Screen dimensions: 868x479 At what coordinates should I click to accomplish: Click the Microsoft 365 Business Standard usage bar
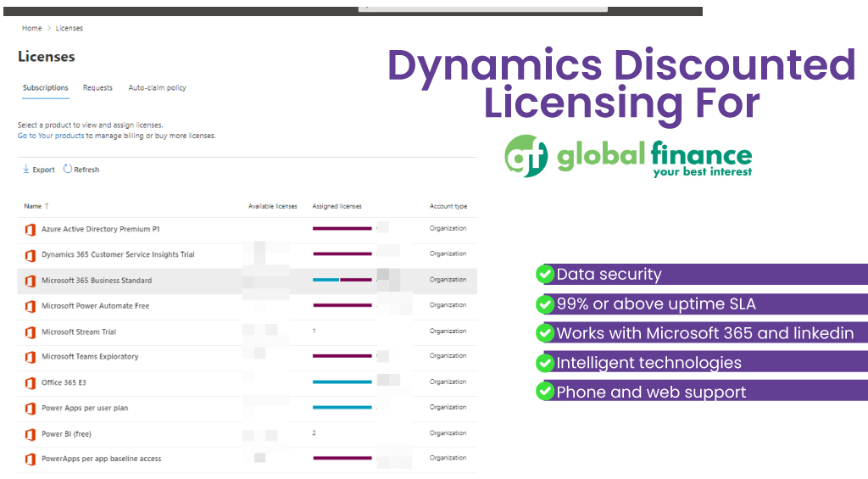point(342,280)
